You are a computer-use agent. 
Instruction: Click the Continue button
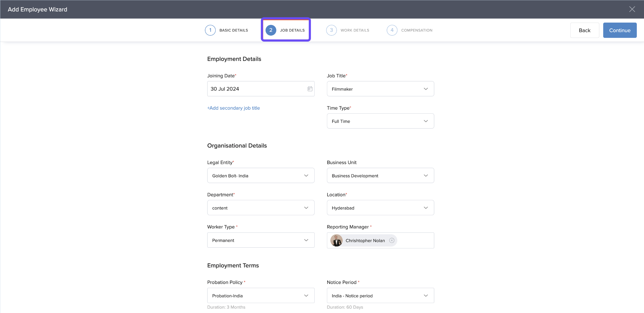(x=620, y=30)
